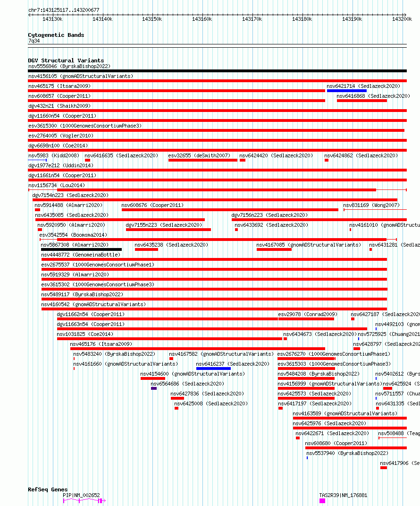Click nsv6416635 (Sedlazeck2020) label
The image size is (420, 506).
point(121,155)
